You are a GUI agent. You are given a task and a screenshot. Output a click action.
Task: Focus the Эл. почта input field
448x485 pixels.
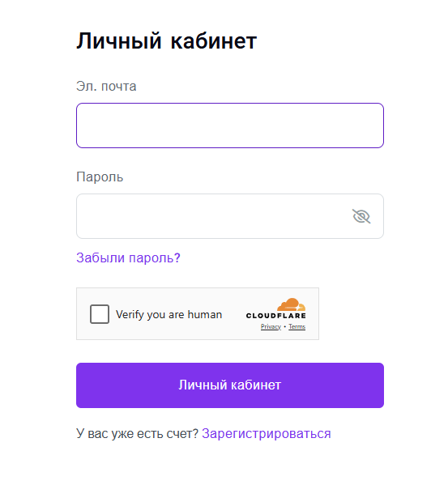point(230,126)
